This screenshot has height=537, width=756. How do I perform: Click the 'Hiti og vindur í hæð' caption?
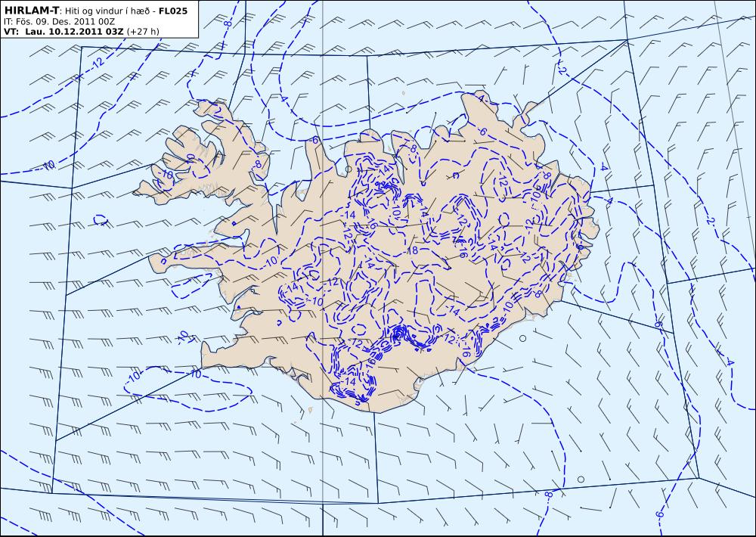[x=107, y=11]
